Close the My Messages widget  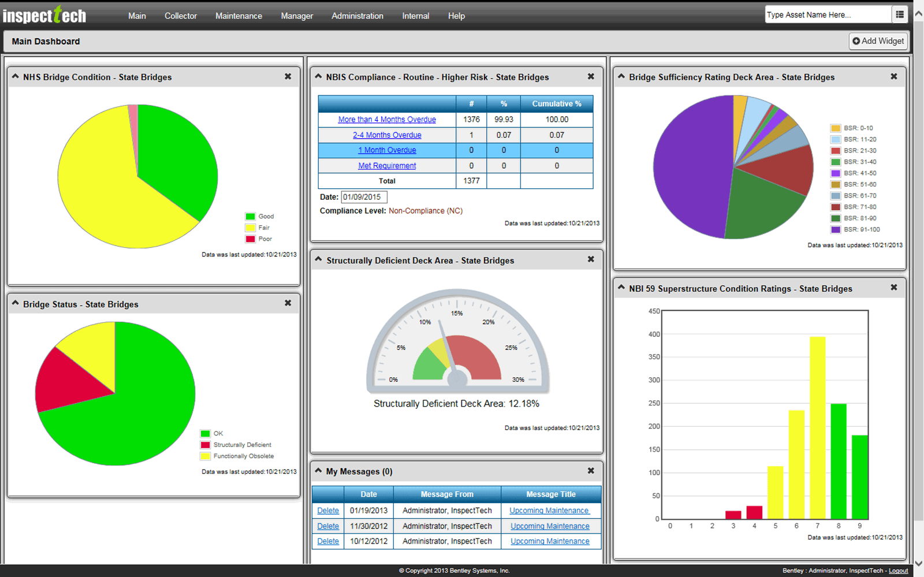coord(591,470)
